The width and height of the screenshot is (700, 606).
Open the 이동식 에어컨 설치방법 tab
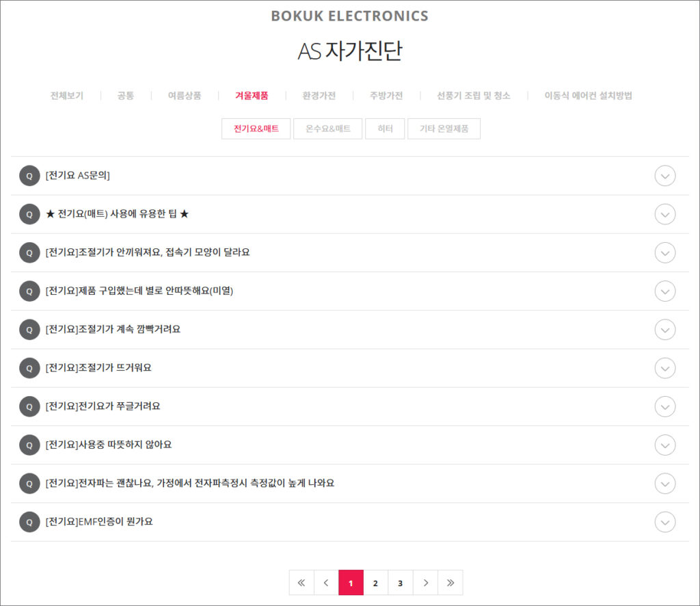[588, 96]
